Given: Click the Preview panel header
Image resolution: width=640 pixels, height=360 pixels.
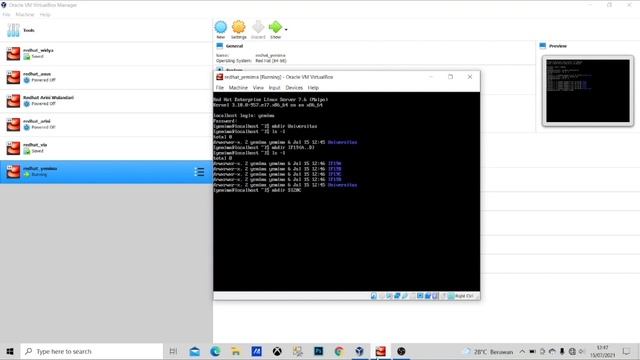Looking at the screenshot, I should point(558,46).
